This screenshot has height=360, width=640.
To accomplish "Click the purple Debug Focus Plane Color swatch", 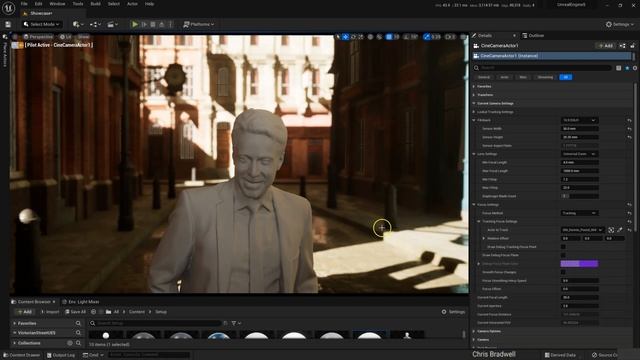I will (580, 264).
